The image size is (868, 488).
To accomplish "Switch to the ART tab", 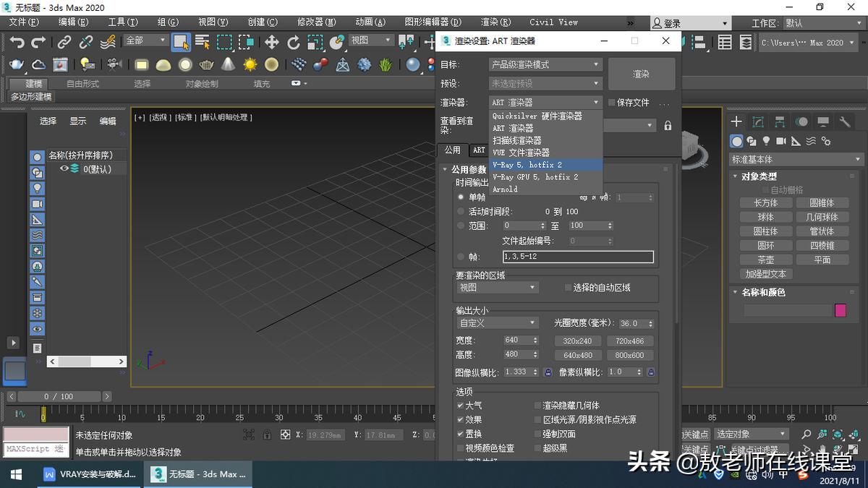I will coord(478,150).
